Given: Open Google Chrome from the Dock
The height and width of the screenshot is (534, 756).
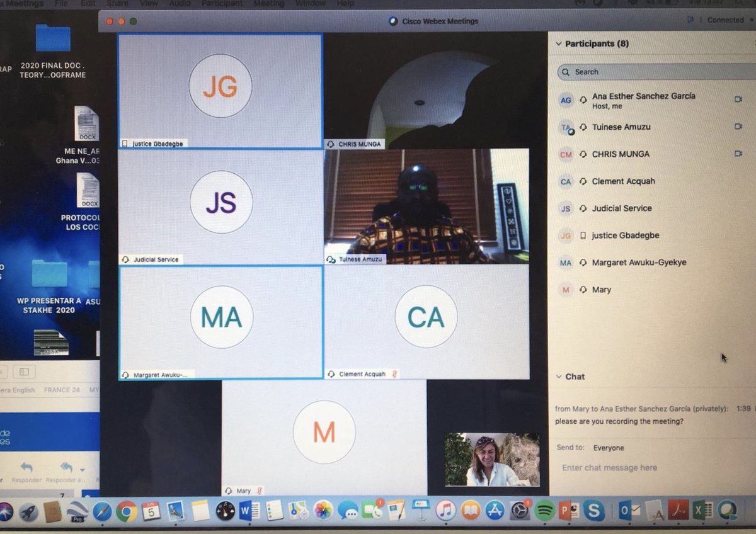Looking at the screenshot, I should click(x=126, y=511).
